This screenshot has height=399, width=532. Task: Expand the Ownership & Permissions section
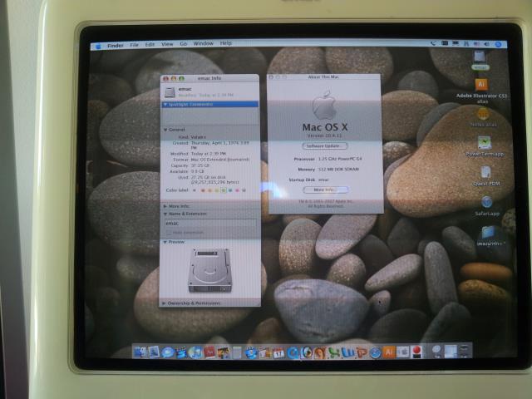coord(165,303)
